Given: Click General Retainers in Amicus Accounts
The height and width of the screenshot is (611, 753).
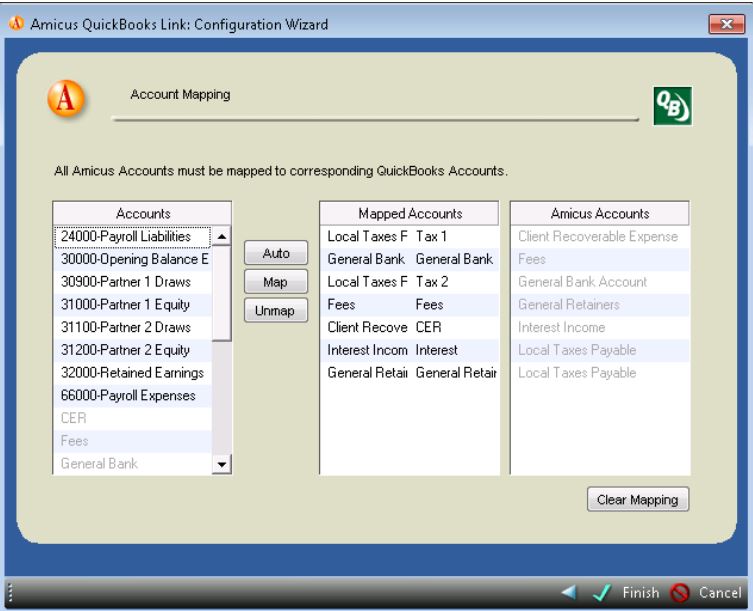Looking at the screenshot, I should coord(600,305).
